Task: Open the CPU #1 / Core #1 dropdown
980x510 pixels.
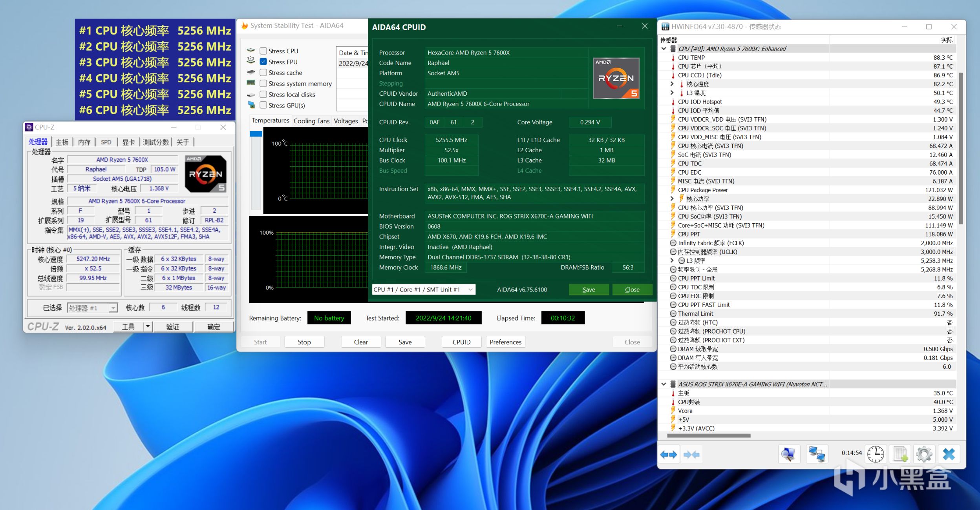Action: (424, 290)
